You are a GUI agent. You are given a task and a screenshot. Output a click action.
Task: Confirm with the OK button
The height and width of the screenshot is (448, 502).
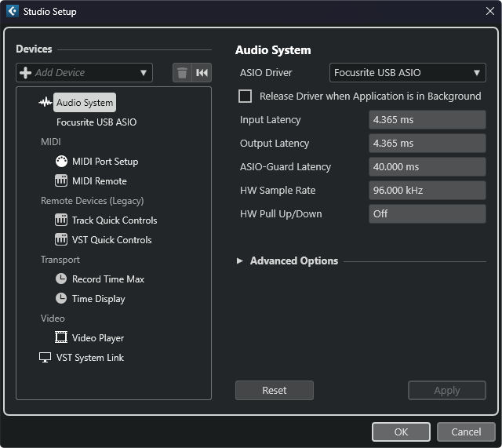(401, 432)
